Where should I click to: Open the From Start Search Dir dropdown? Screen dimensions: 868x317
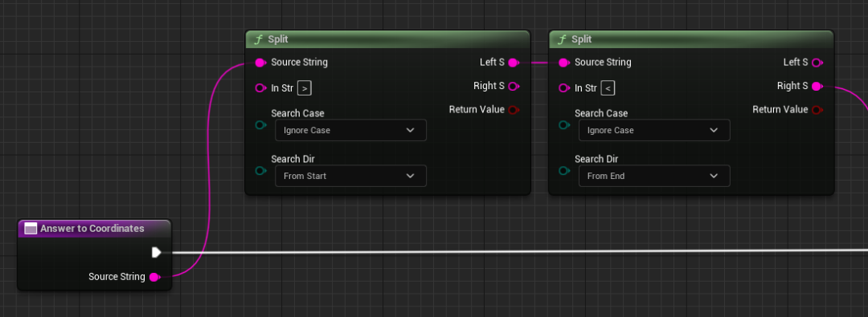350,176
